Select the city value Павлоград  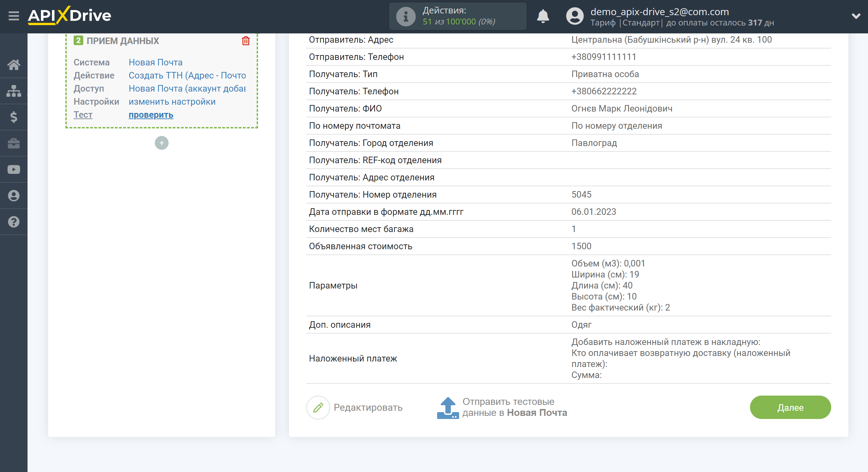pyautogui.click(x=594, y=143)
